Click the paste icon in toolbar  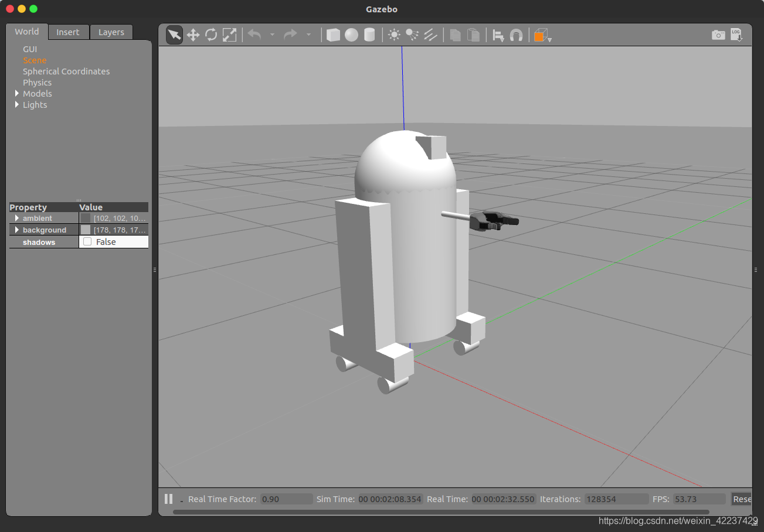pyautogui.click(x=473, y=35)
